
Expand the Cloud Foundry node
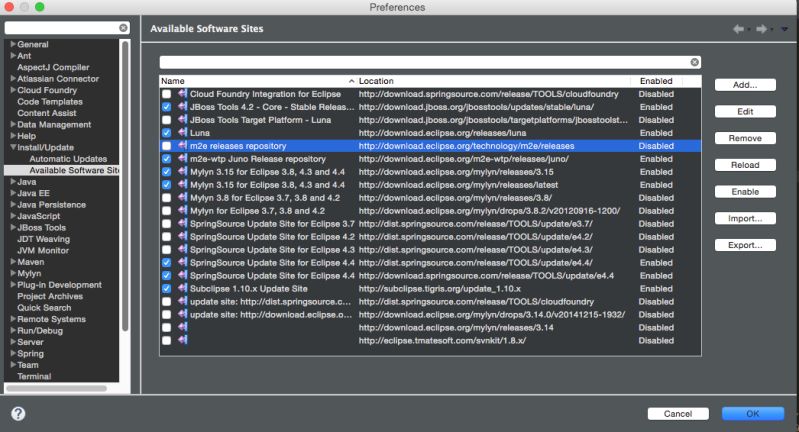pyautogui.click(x=13, y=90)
